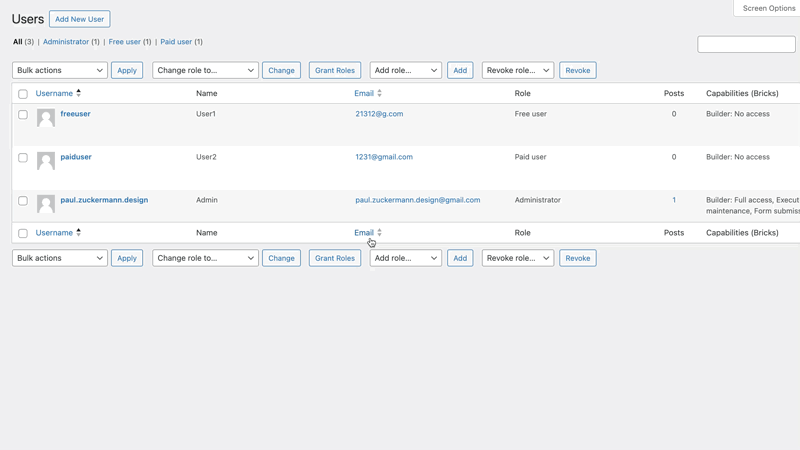Image resolution: width=800 pixels, height=450 pixels.
Task: Click paul.zuckermann.design's avatar image
Action: pyautogui.click(x=46, y=204)
